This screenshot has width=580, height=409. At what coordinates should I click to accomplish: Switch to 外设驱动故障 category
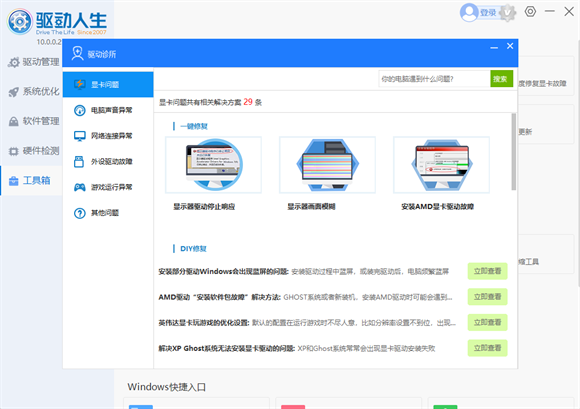[x=108, y=162]
